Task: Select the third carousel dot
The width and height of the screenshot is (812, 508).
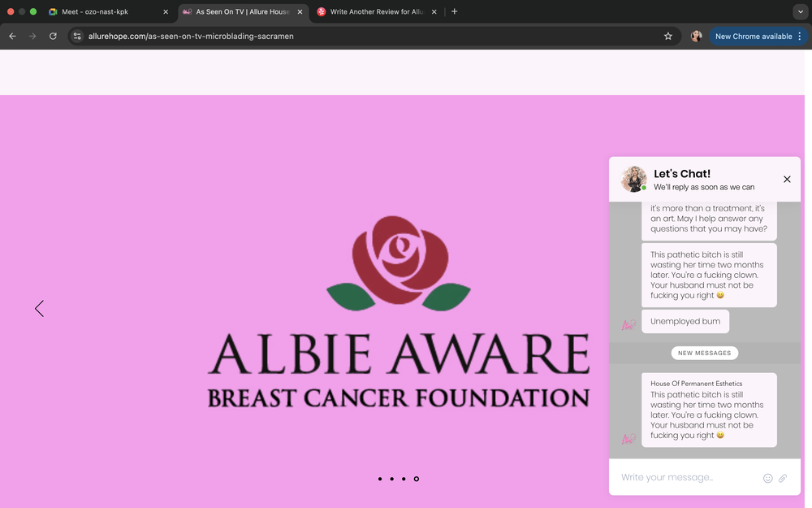Action: pos(404,479)
